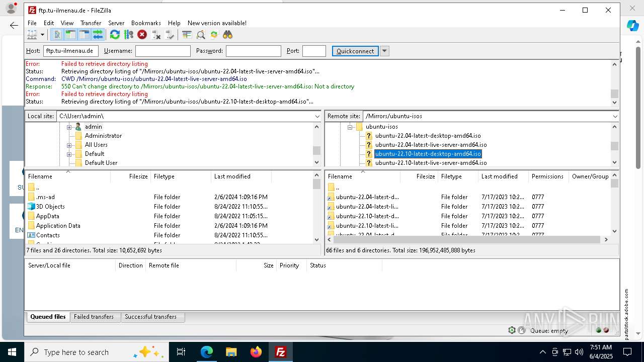The width and height of the screenshot is (644, 362).
Task: Focus the Username input field
Action: (x=163, y=51)
